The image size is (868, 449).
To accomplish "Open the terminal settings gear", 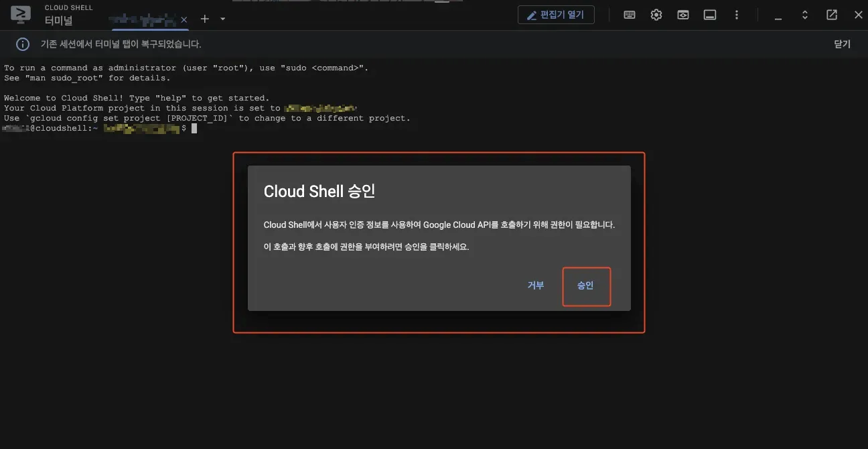I will [656, 15].
